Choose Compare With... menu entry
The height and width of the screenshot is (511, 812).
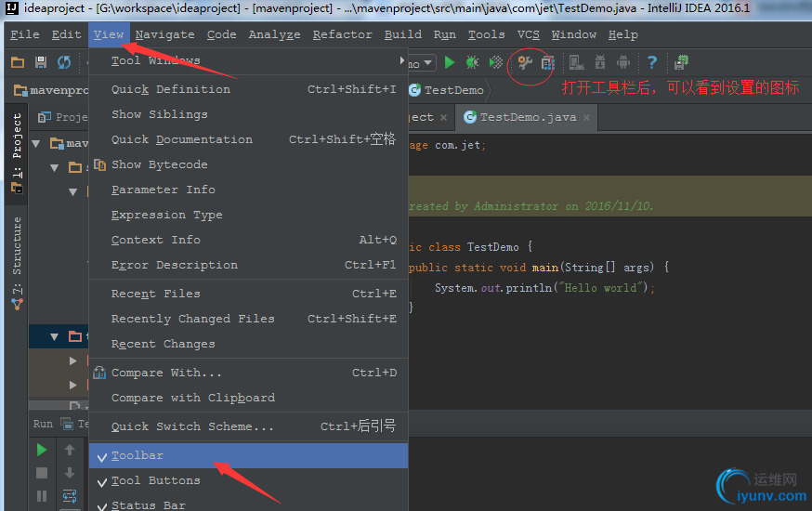coord(249,373)
